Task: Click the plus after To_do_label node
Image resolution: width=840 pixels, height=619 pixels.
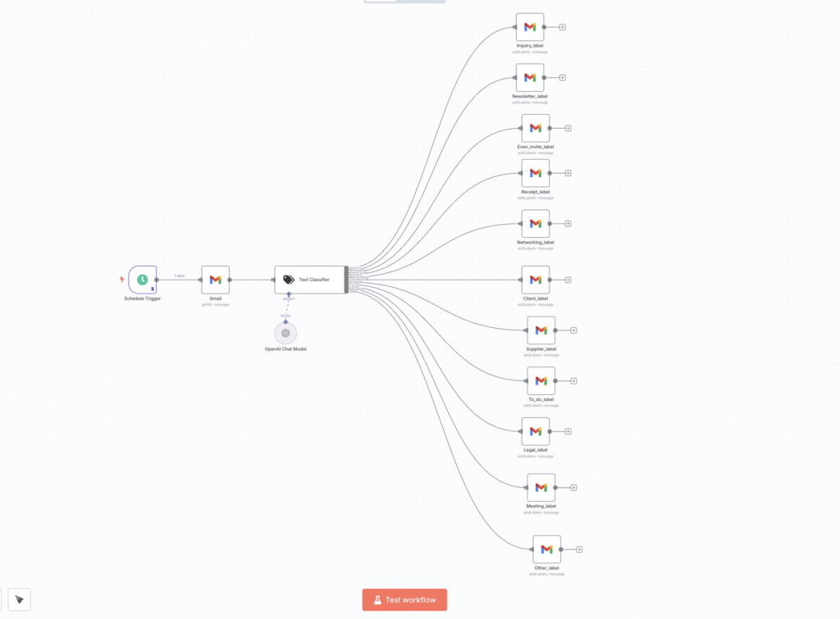Action: tap(573, 381)
